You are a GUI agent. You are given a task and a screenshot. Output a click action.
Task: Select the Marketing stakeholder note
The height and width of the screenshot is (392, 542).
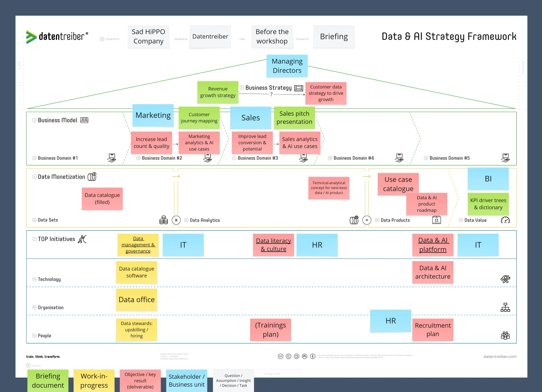pyautogui.click(x=153, y=115)
